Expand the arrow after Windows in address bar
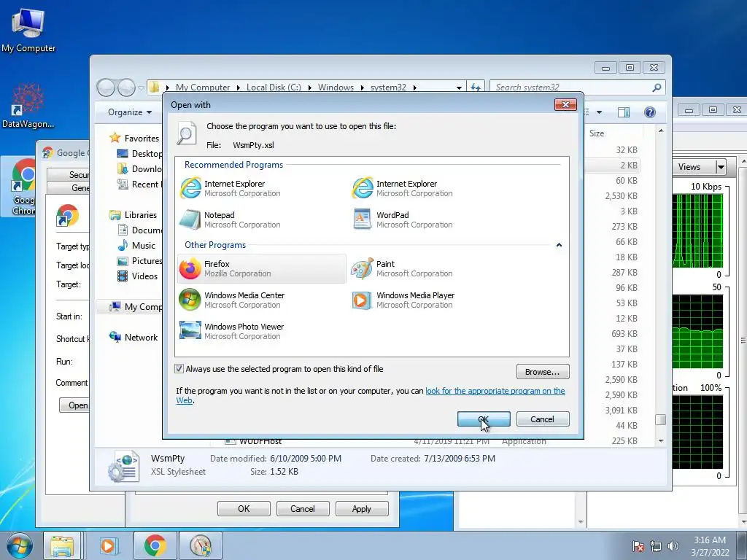747x560 pixels. pyautogui.click(x=362, y=87)
